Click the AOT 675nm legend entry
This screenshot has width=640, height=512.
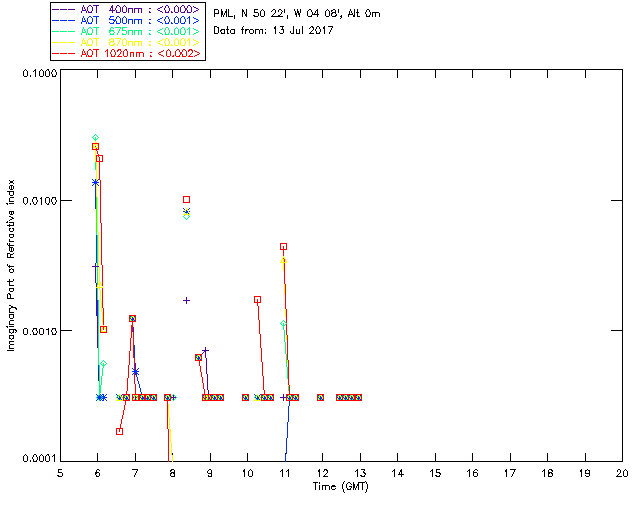pyautogui.click(x=127, y=31)
